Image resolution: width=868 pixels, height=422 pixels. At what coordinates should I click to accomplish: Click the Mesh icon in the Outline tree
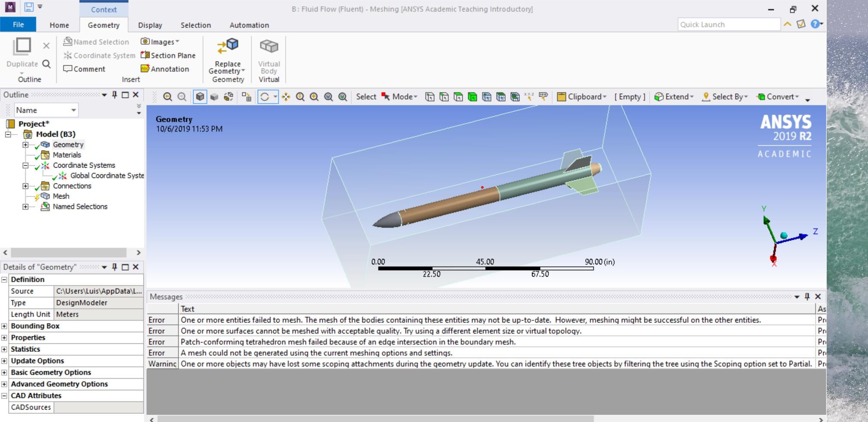coord(45,196)
